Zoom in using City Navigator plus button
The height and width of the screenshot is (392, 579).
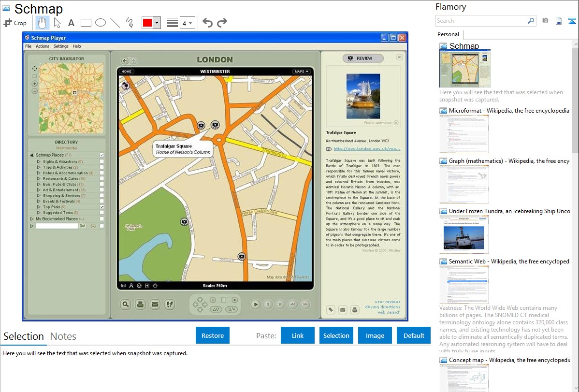pos(35,84)
